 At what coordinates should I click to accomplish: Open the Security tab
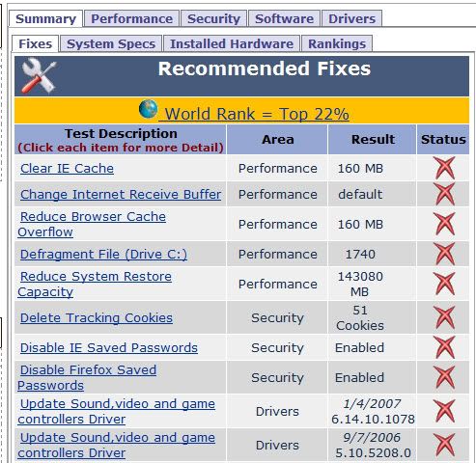point(213,18)
